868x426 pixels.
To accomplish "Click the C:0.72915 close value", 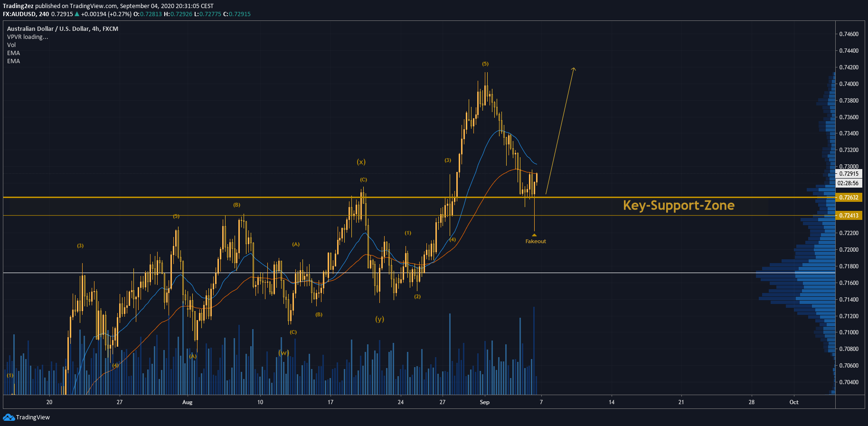I will pos(237,14).
